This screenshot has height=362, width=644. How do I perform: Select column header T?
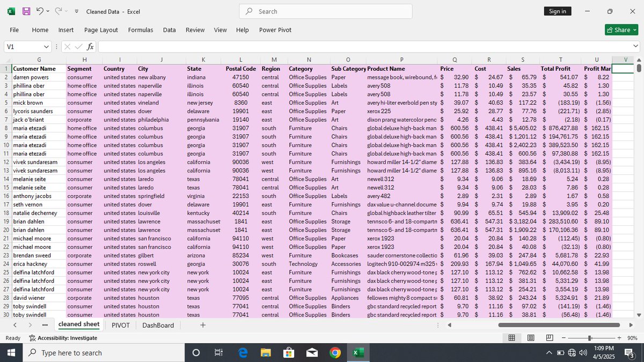pos(561,60)
